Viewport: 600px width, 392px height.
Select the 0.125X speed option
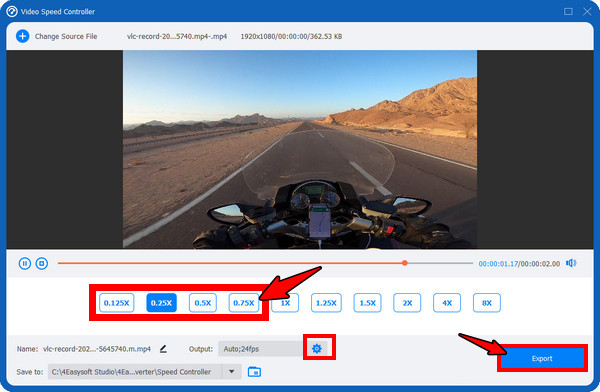tap(116, 303)
